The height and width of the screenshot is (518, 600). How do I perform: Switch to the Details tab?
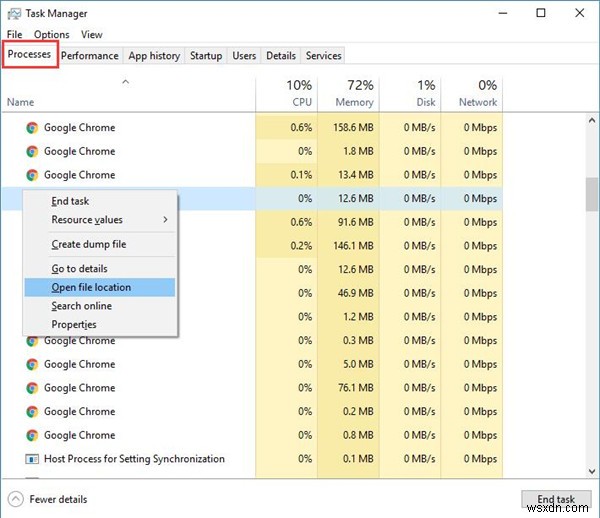point(281,56)
